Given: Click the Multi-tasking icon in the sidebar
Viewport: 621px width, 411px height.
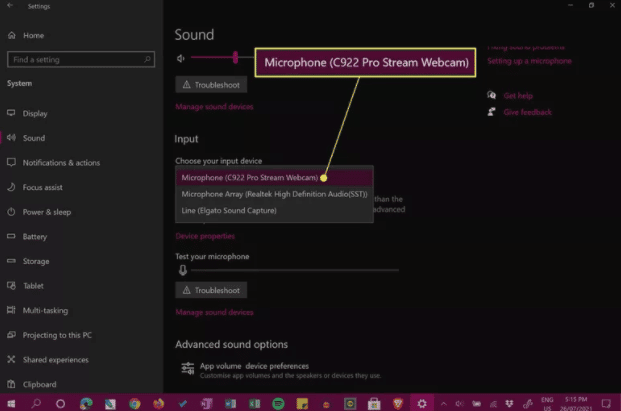Looking at the screenshot, I should [x=11, y=310].
